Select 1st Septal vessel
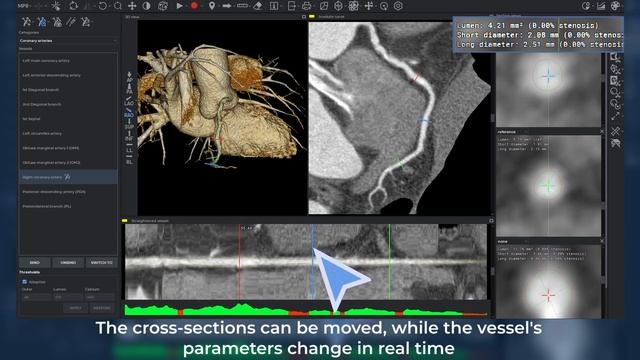Viewport: 640px width, 360px height. coord(68,119)
